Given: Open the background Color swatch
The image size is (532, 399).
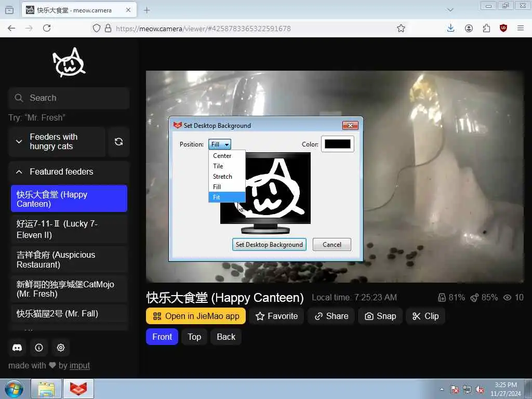Looking at the screenshot, I should (338, 144).
